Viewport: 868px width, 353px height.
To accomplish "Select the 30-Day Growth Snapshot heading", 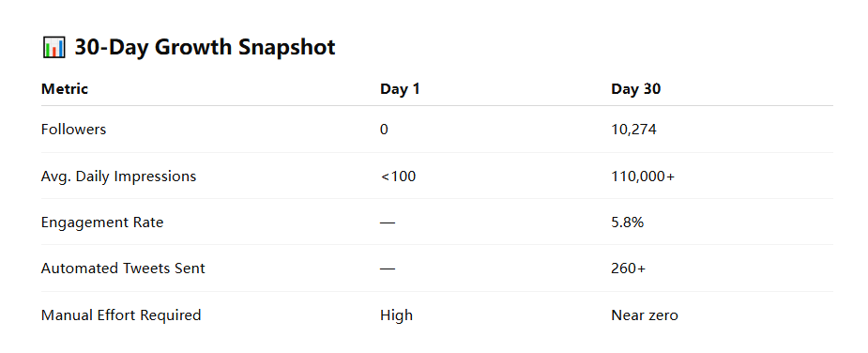I will click(205, 47).
